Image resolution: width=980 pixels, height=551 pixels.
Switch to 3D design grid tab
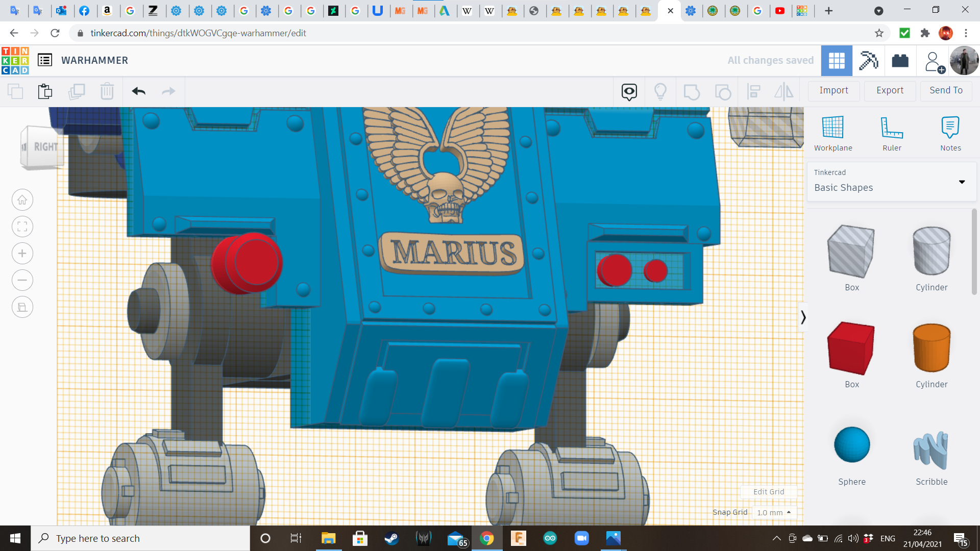[837, 60]
